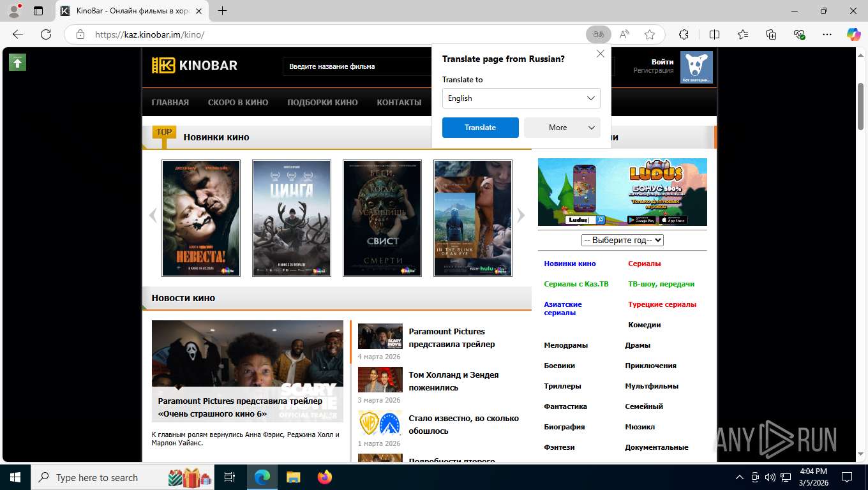Open File Explorer from the taskbar
The width and height of the screenshot is (868, 490).
coord(293,477)
